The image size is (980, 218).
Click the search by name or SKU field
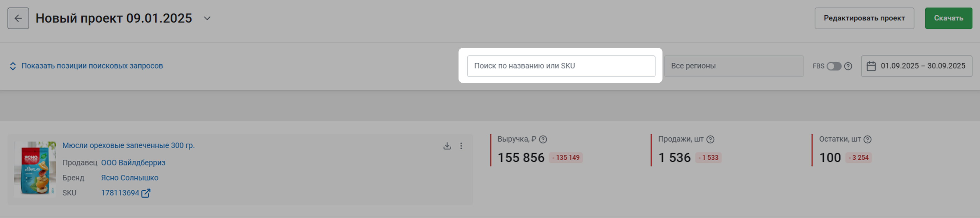click(x=561, y=66)
